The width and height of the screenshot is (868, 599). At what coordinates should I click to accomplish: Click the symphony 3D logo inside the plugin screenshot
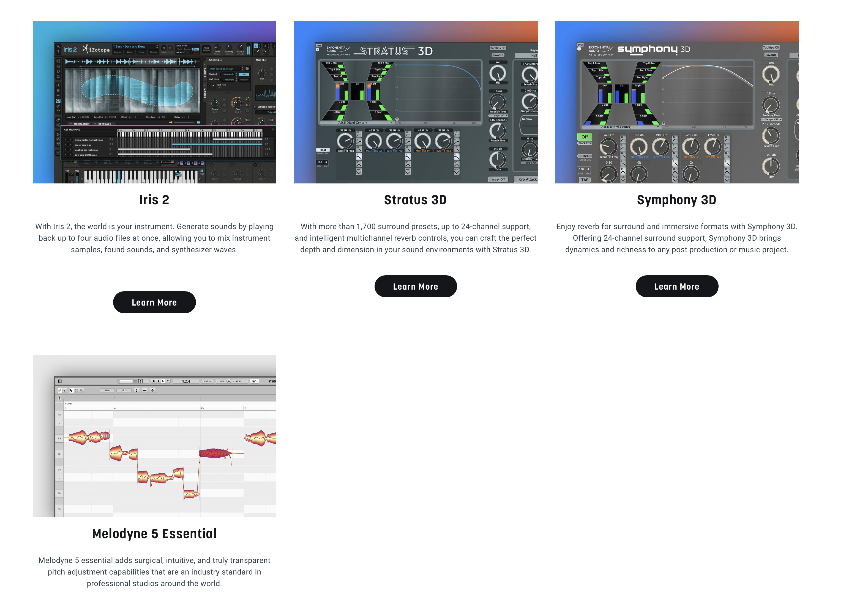pos(654,49)
